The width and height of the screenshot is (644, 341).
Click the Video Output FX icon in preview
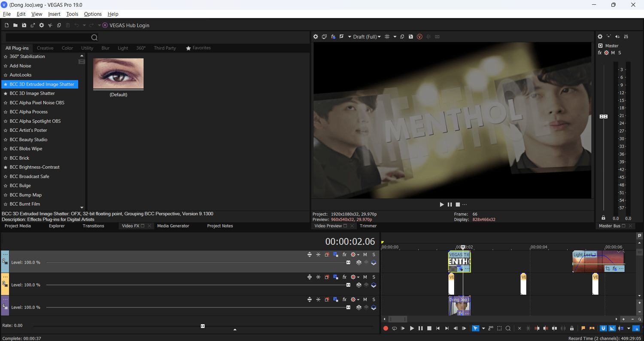(x=333, y=37)
